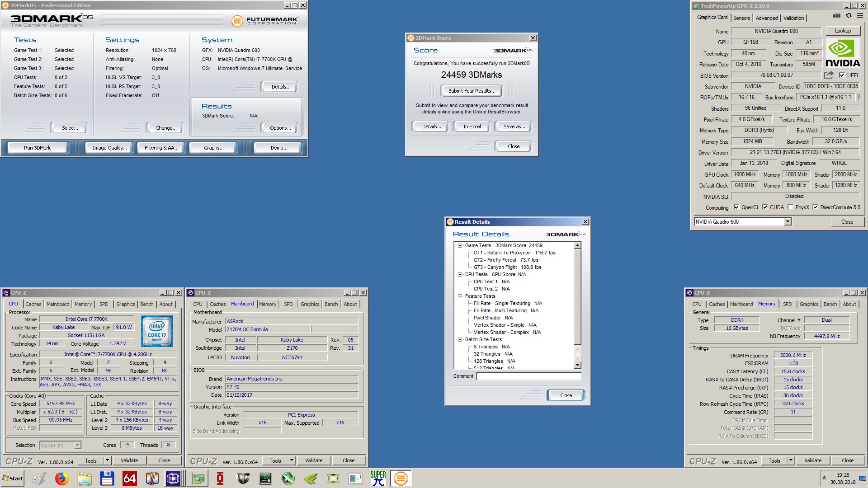The height and width of the screenshot is (488, 868).
Task: Toggle the PhysX checkbox
Action: (790, 207)
